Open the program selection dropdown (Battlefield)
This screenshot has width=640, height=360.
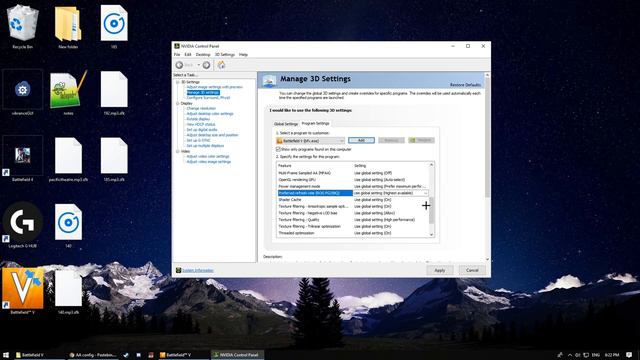[x=311, y=140]
